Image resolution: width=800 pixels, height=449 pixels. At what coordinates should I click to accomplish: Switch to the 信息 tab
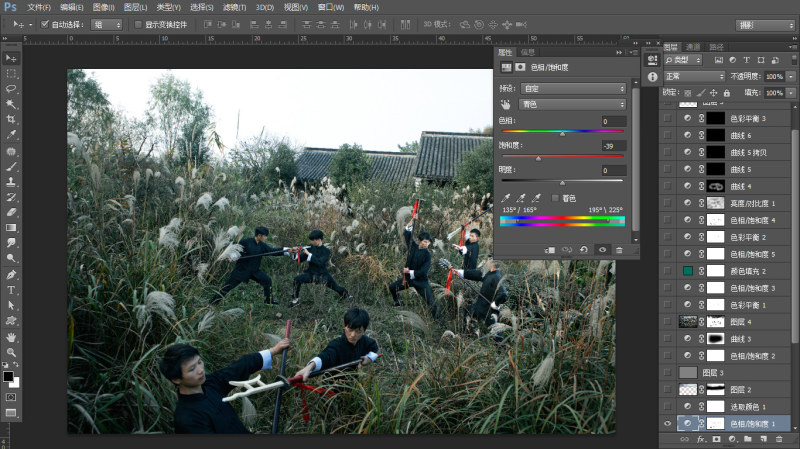[x=528, y=52]
